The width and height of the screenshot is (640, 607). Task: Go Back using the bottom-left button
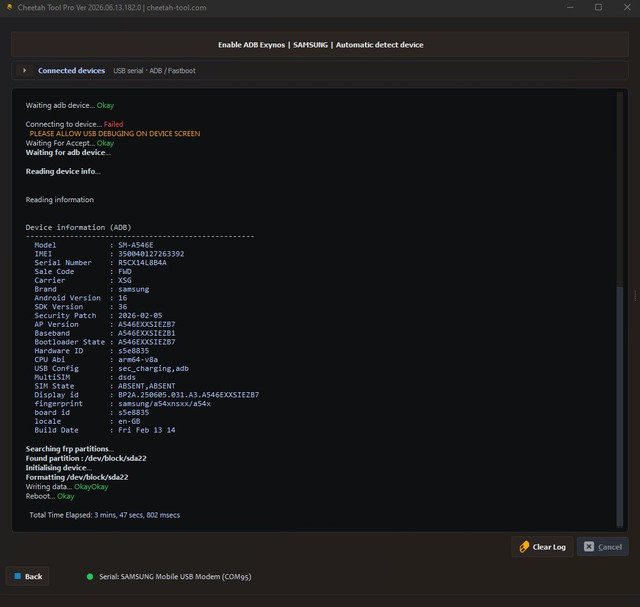point(28,576)
